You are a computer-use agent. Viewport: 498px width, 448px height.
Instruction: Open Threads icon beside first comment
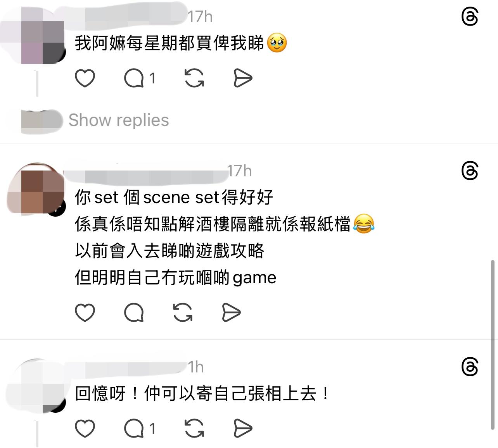(x=470, y=17)
